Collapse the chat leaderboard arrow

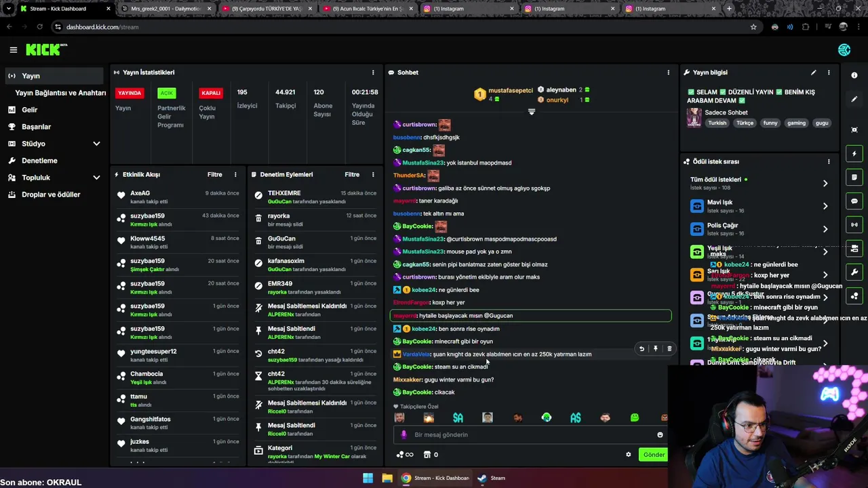click(x=532, y=112)
